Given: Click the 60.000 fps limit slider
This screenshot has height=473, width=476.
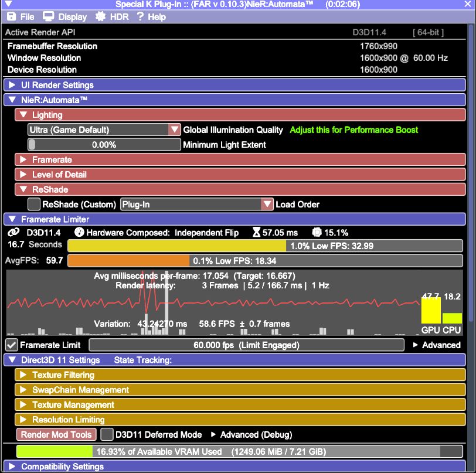Looking at the screenshot, I should click(246, 345).
